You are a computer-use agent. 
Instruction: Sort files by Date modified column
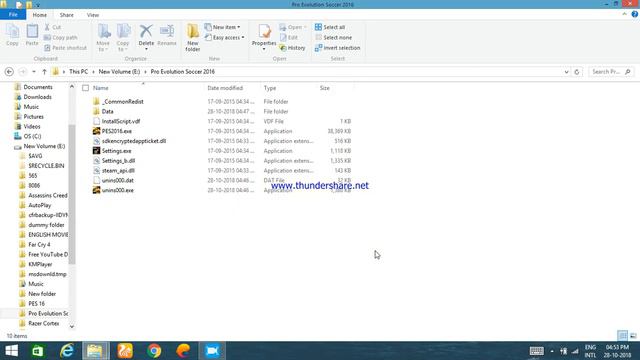(x=225, y=88)
